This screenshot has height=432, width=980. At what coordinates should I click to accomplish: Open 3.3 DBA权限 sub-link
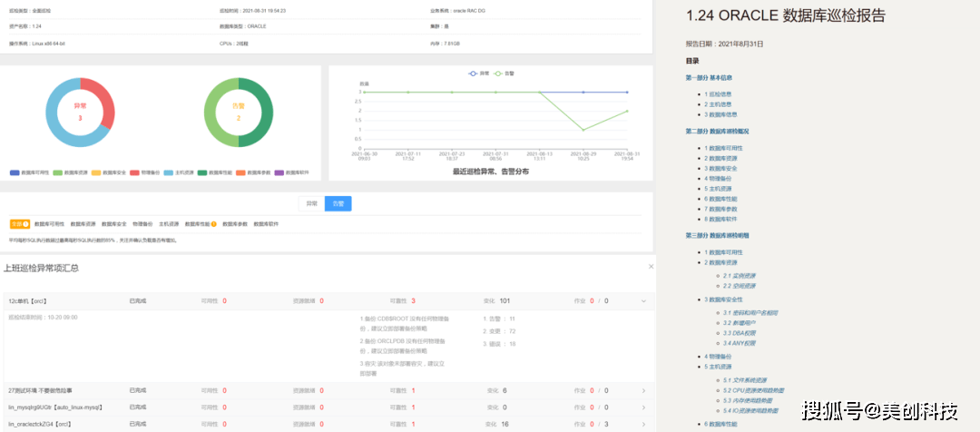pyautogui.click(x=740, y=332)
